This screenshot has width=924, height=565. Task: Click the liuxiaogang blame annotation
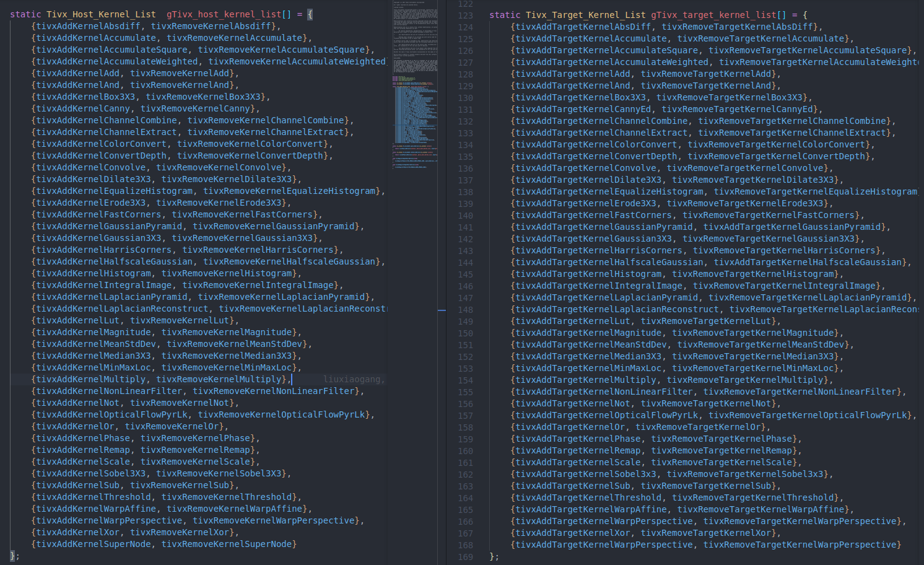click(354, 379)
